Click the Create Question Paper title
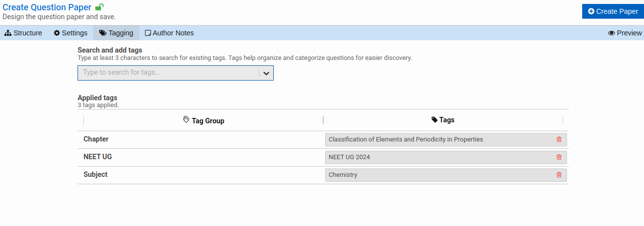The image size is (644, 226). point(47,7)
